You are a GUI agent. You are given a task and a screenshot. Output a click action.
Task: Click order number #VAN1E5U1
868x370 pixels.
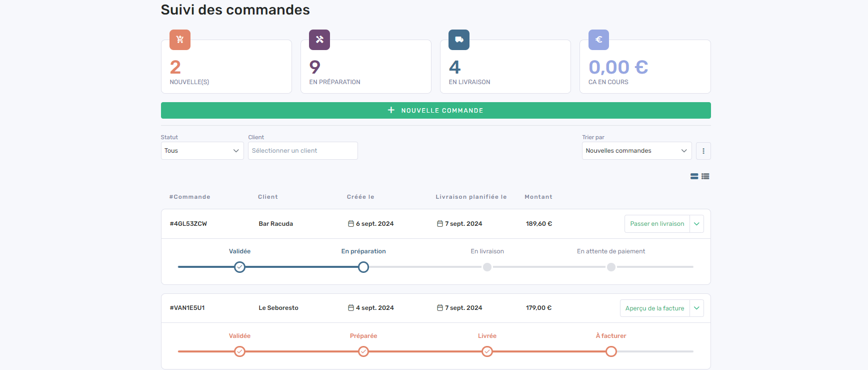click(187, 308)
